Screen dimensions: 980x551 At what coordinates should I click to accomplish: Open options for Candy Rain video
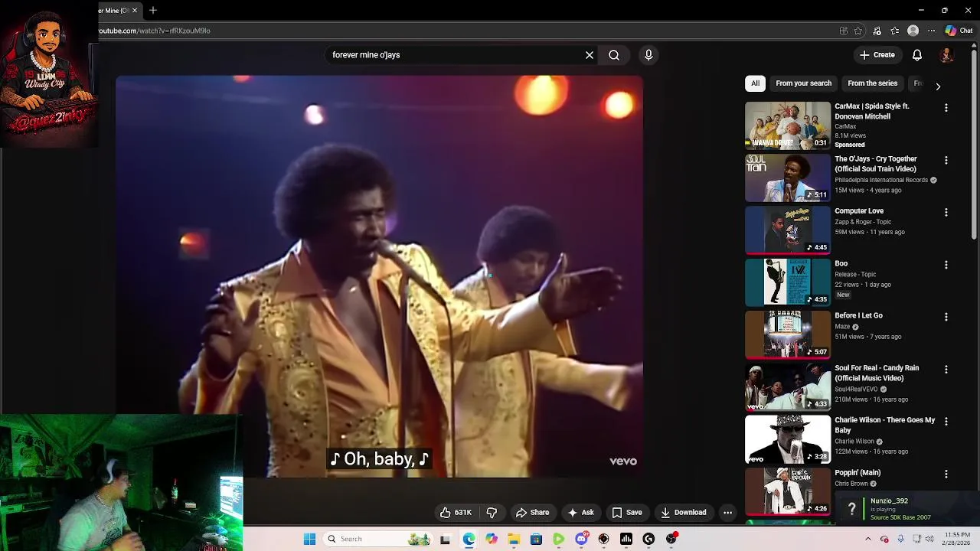point(946,370)
